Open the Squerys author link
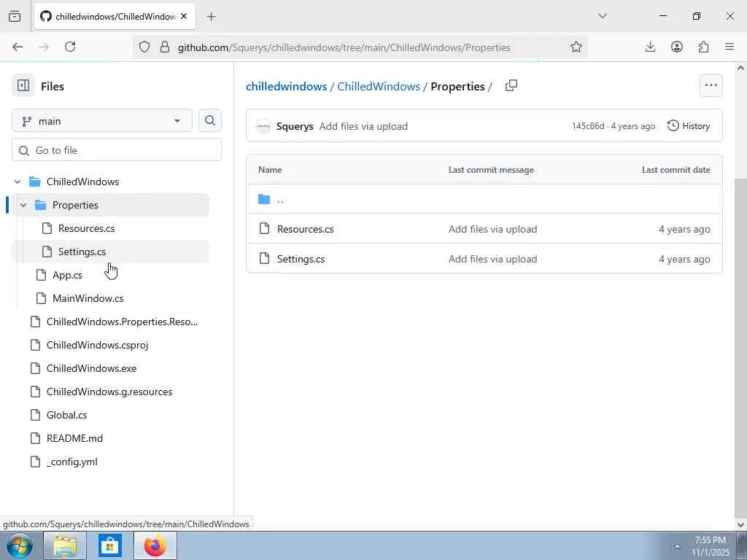Screen dimensions: 747x560 point(295,126)
